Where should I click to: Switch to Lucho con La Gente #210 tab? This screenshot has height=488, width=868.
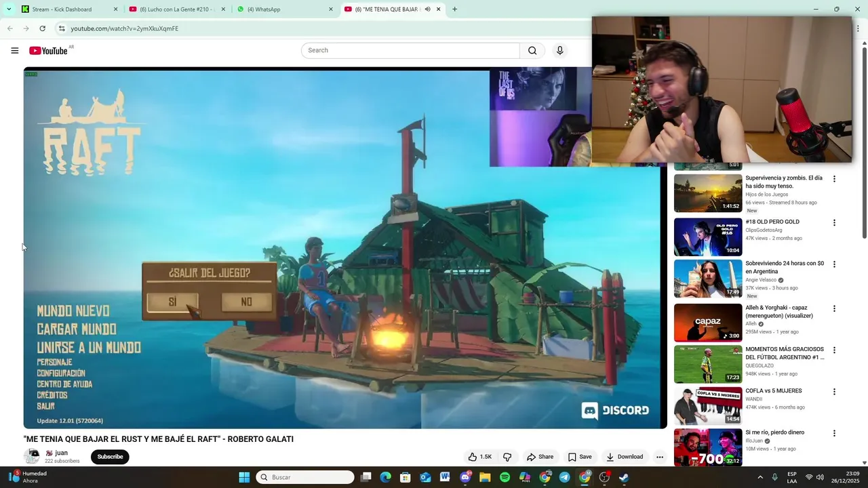pos(176,9)
